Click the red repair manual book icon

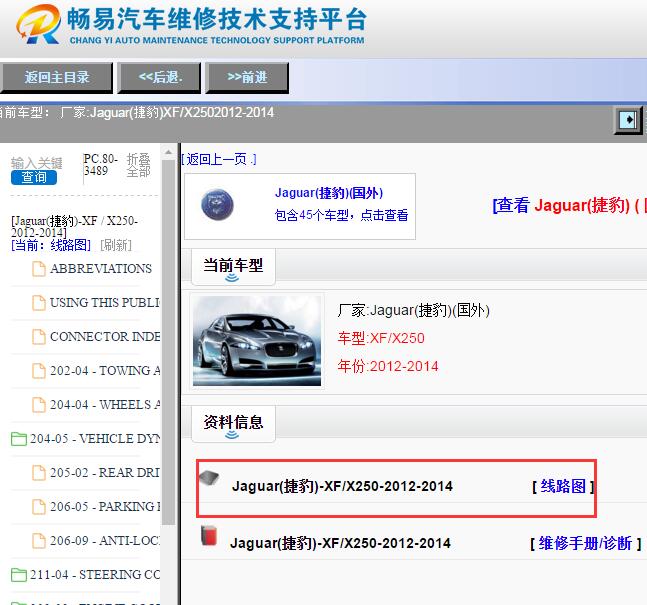click(x=209, y=535)
